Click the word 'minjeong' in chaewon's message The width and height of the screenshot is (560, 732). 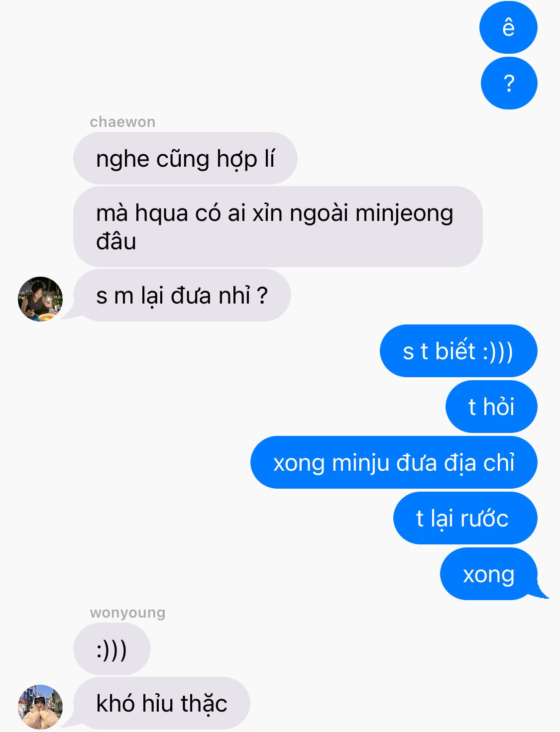pos(404,214)
